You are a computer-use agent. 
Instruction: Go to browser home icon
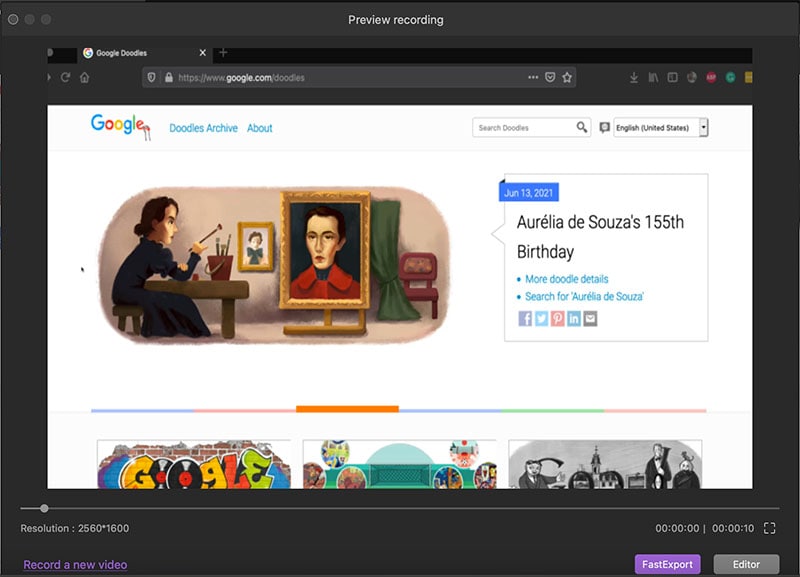85,78
